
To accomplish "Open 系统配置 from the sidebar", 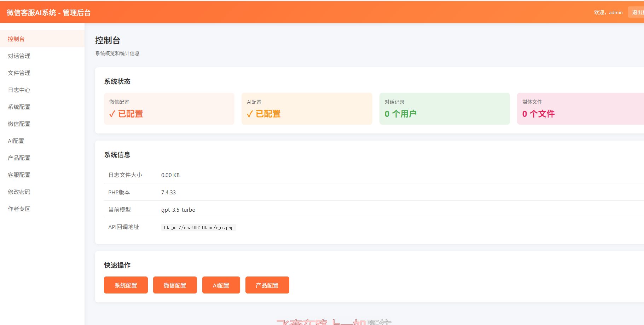I will pos(19,107).
